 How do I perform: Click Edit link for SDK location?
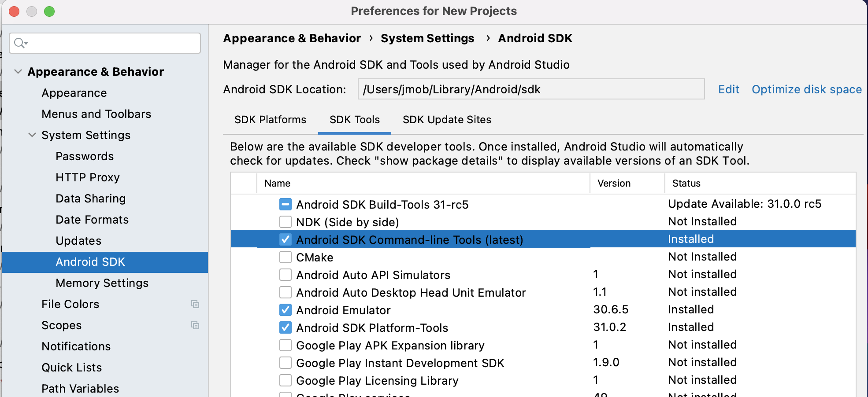pyautogui.click(x=729, y=89)
